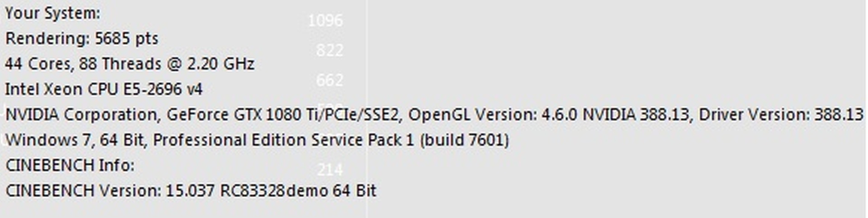
Task: Click the 'Your System:' heading text
Action: [x=52, y=14]
